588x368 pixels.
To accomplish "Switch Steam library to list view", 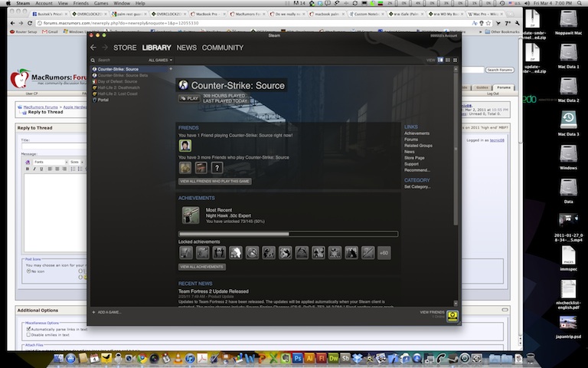I will point(448,60).
